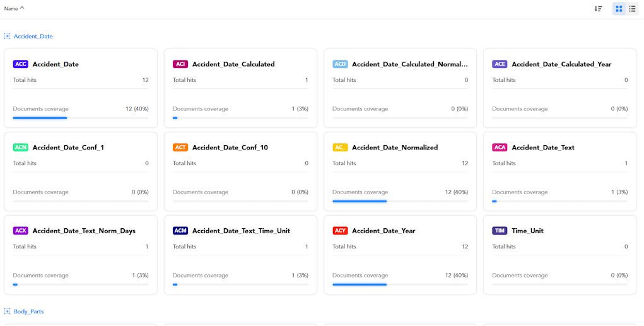Click the TIM badge on Time_Unit
The image size is (644, 326).
tap(500, 231)
